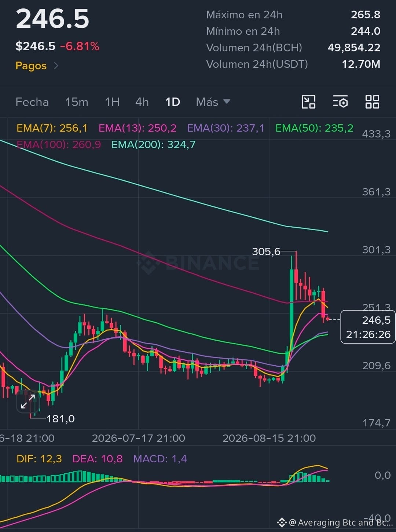Tap the DIF: 12,3 indicator value
The width and height of the screenshot is (396, 532).
coord(39,459)
